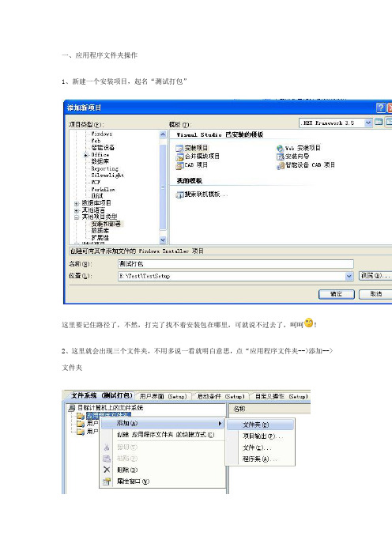Viewport: 392px width, 555px height.
Task: Click the 浏览 browse button
Action: 375,276
